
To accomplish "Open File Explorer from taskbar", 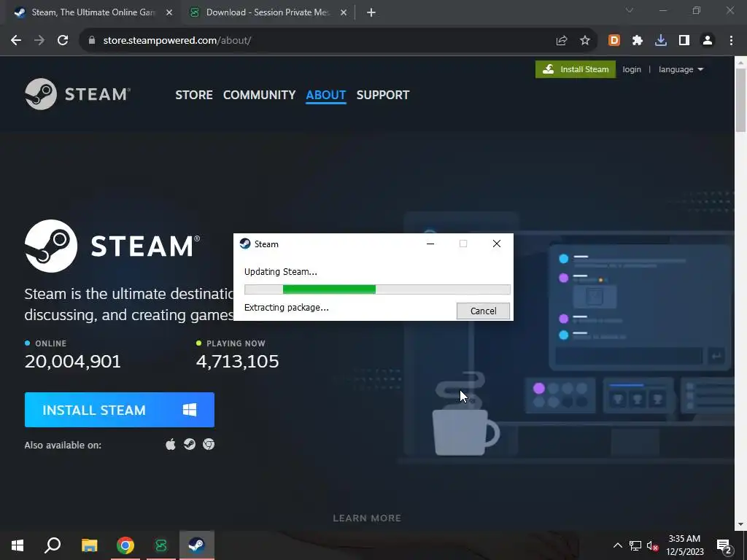I will (89, 545).
